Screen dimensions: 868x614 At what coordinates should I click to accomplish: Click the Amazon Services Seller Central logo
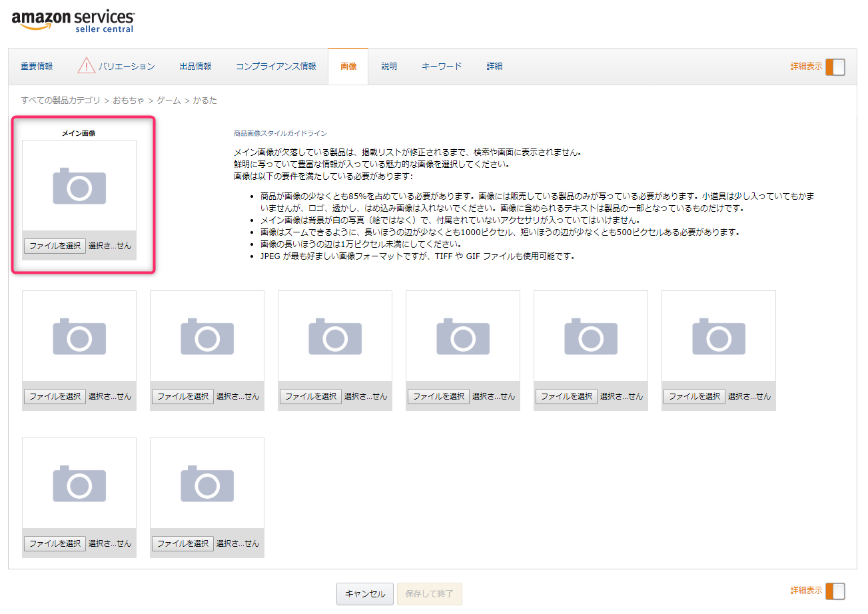point(73,21)
